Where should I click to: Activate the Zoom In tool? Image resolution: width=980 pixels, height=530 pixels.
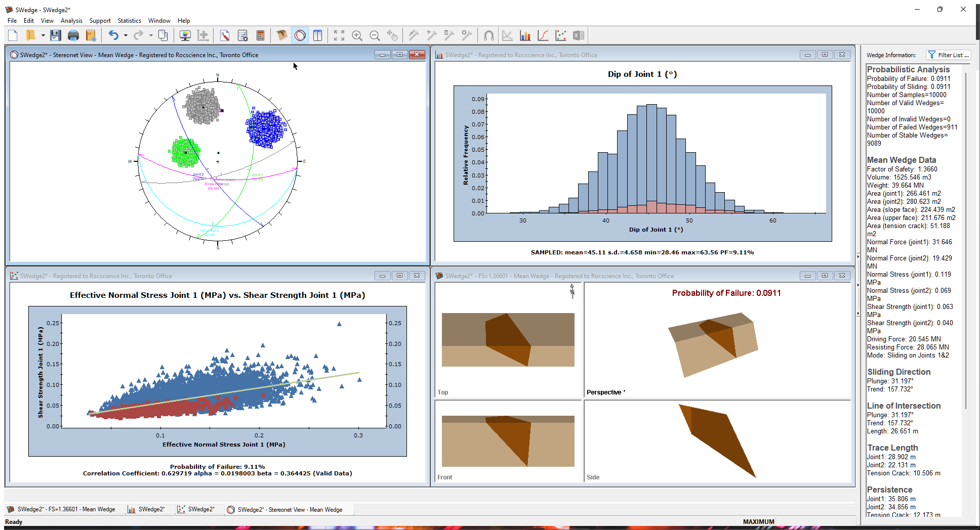coord(357,35)
